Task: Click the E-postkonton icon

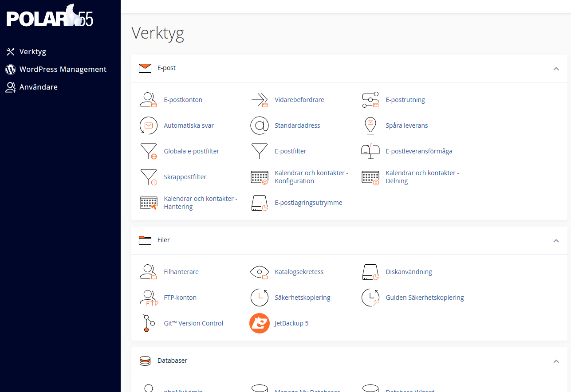Action: point(148,100)
